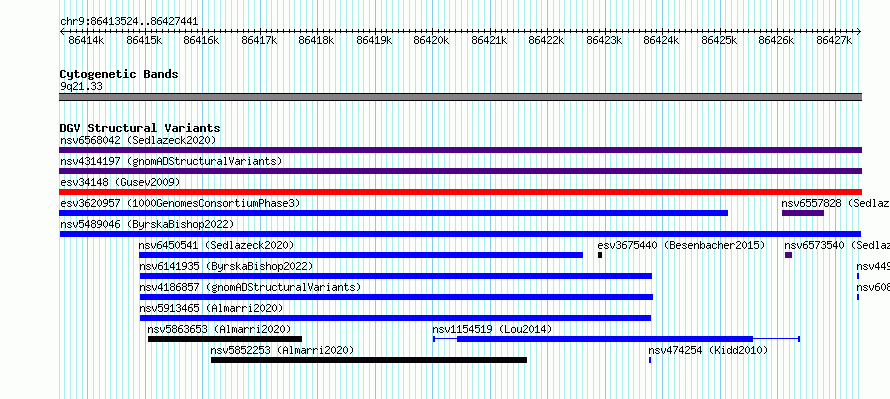890x399 pixels.
Task: Open nsv4186857 (gnomADStructuralVariants) label
Action: [250, 287]
